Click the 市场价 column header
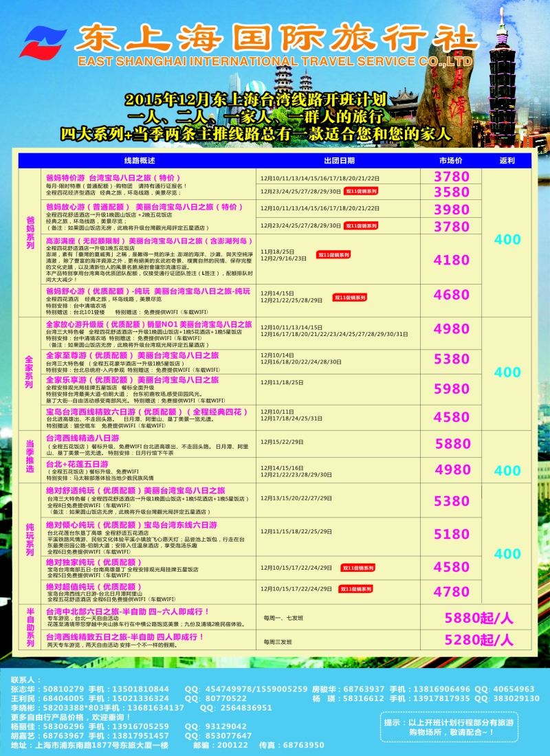The width and height of the screenshot is (550, 756). (450, 161)
